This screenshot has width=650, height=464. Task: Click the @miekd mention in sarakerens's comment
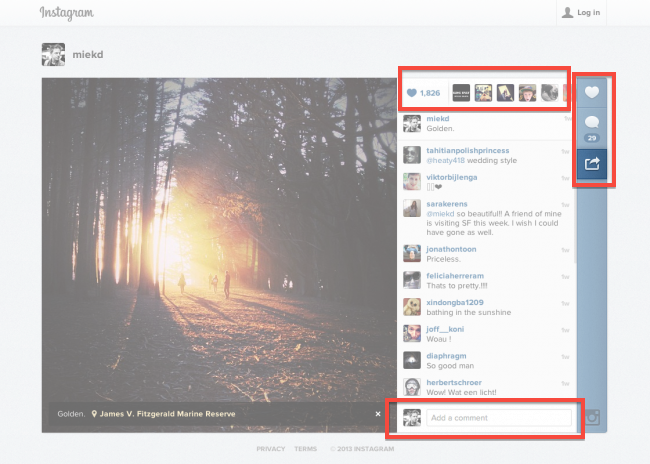pyautogui.click(x=440, y=214)
